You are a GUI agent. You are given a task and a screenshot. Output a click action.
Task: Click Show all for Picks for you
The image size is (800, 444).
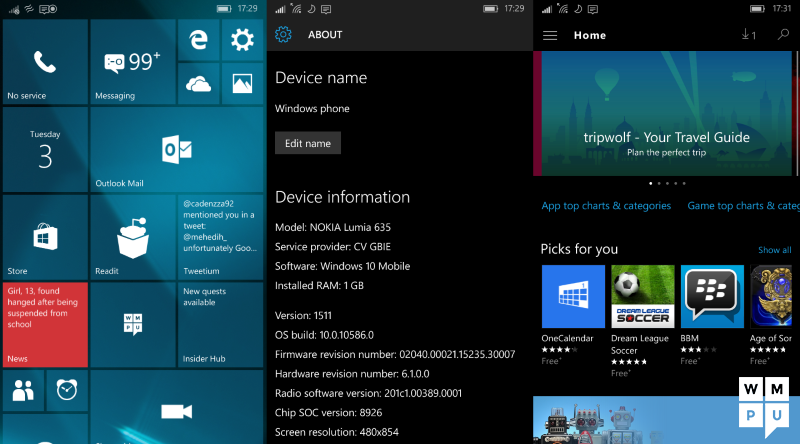(x=774, y=250)
